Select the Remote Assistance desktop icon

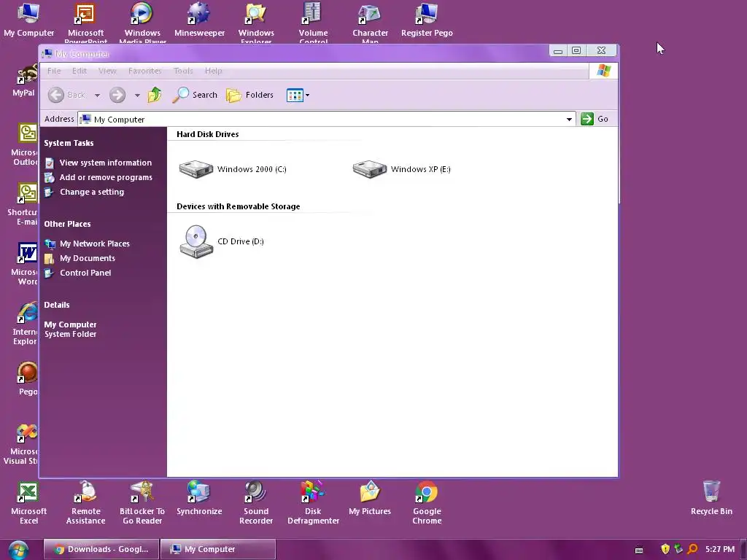pos(86,503)
